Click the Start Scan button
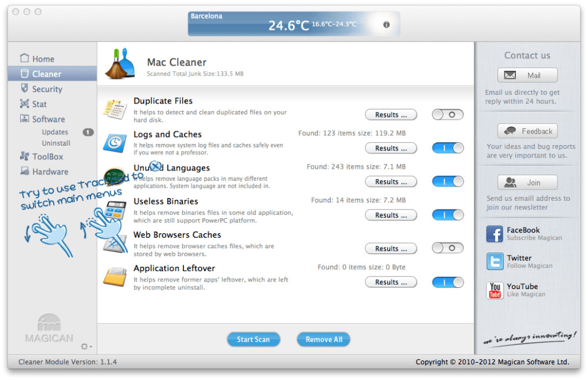588x380 pixels. pos(254,339)
